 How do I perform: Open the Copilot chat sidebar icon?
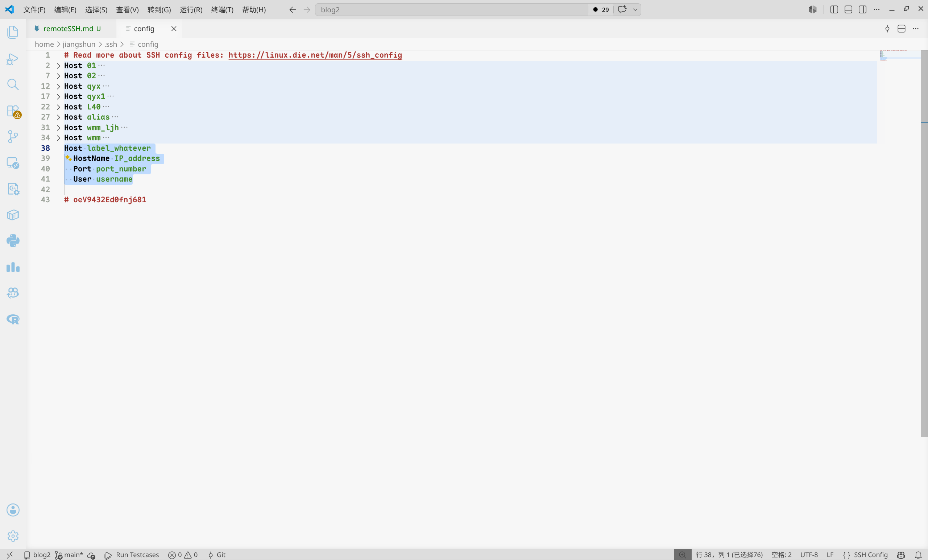(x=13, y=293)
